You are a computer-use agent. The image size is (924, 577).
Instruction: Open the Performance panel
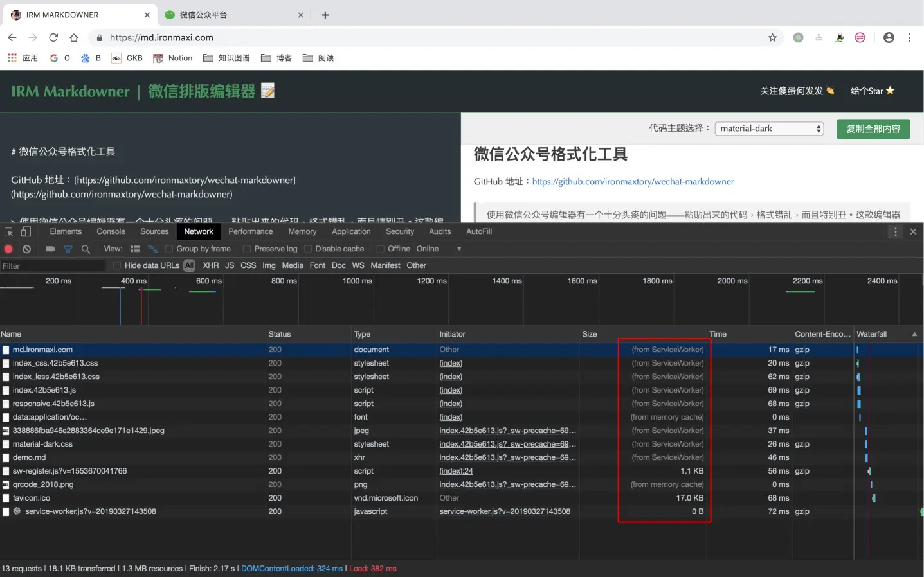tap(251, 231)
